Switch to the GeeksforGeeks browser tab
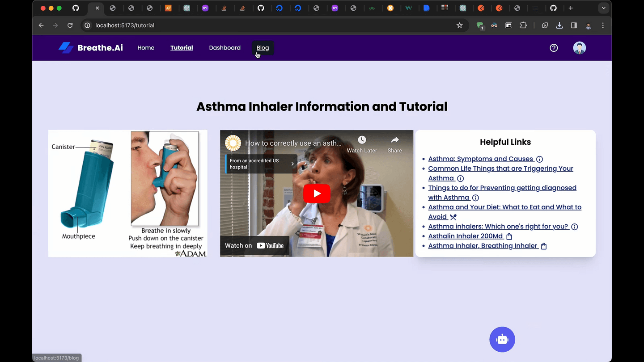The image size is (644, 362). tap(372, 8)
